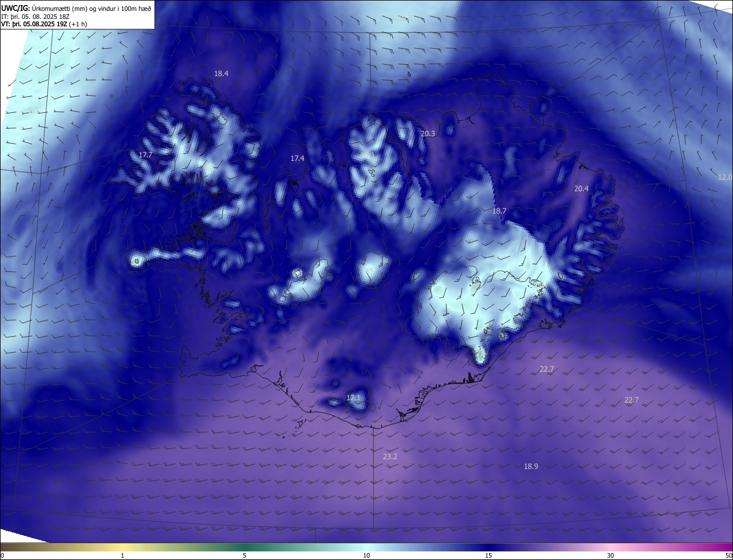733x560 pixels.
Task: Select the 17.7 value label
Action: click(145, 155)
